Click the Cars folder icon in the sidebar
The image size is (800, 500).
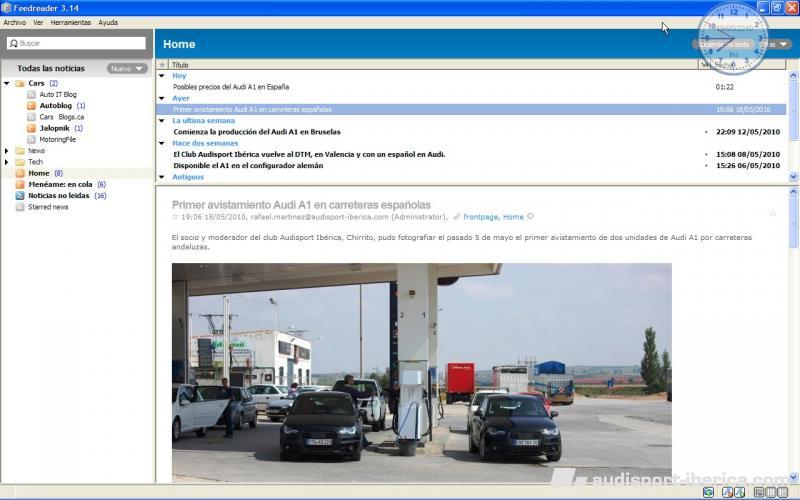[x=20, y=83]
